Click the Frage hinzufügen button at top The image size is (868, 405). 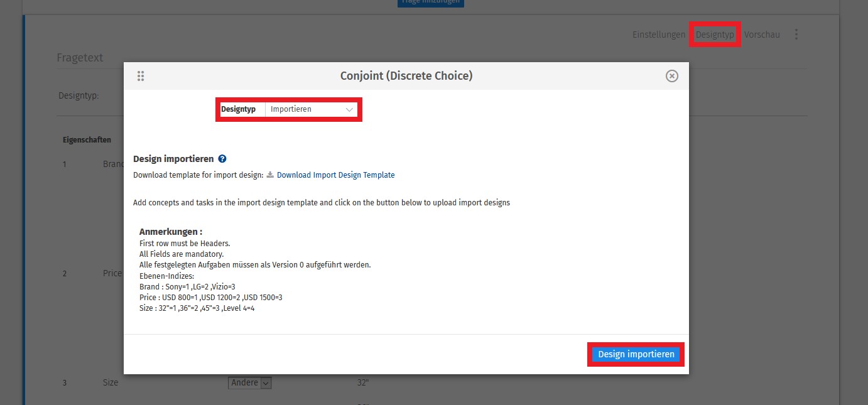431,3
